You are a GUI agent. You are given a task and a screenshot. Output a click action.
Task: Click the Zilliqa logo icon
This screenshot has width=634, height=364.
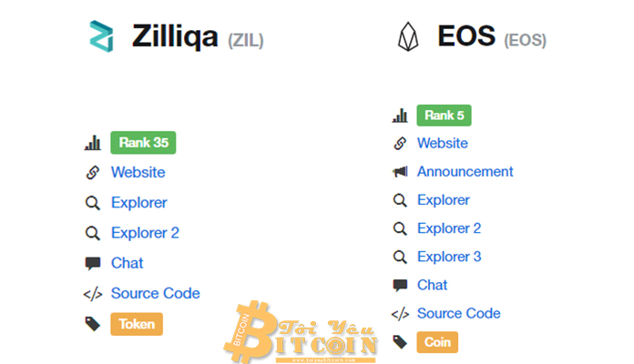click(x=101, y=36)
